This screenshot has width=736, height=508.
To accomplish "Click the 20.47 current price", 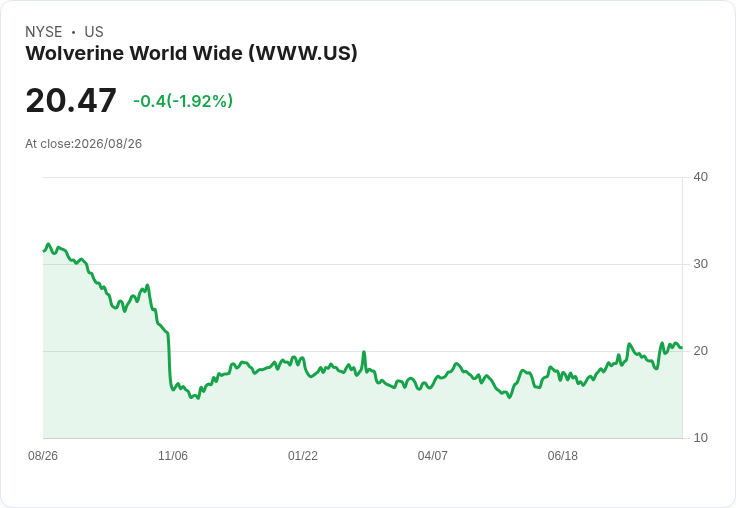I will coord(71,100).
